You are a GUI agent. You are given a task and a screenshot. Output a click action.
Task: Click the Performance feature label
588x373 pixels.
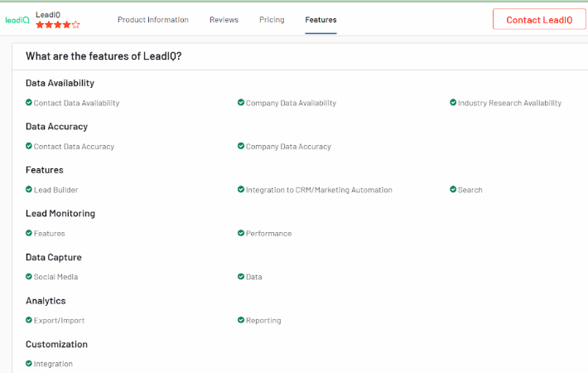point(269,234)
